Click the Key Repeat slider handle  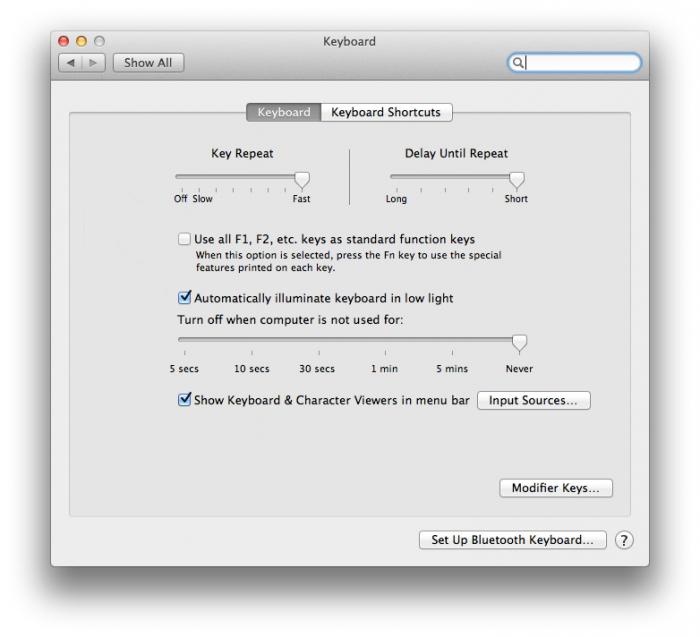tap(301, 179)
